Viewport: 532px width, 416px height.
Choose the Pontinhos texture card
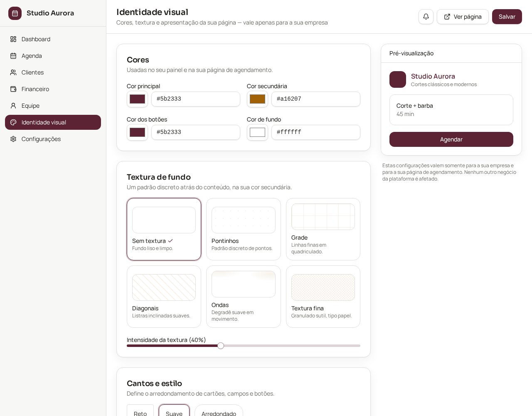point(244,229)
